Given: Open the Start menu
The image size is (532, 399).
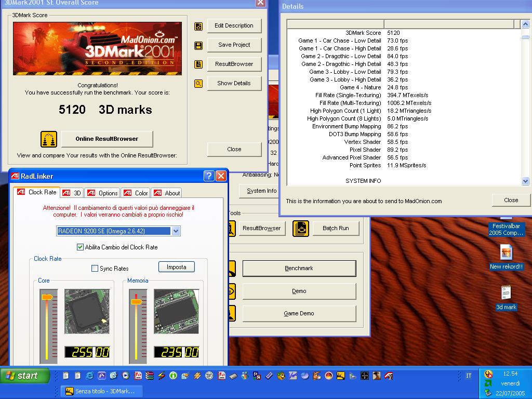Looking at the screenshot, I should click(24, 376).
